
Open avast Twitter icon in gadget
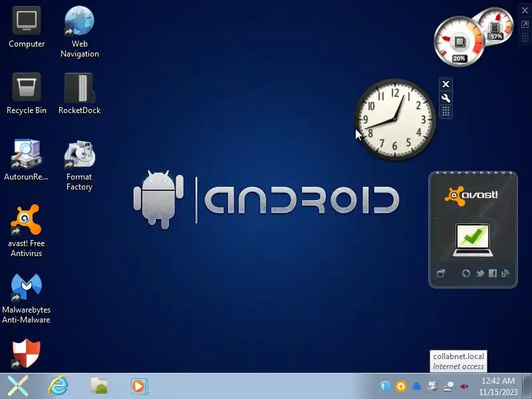pyautogui.click(x=479, y=273)
